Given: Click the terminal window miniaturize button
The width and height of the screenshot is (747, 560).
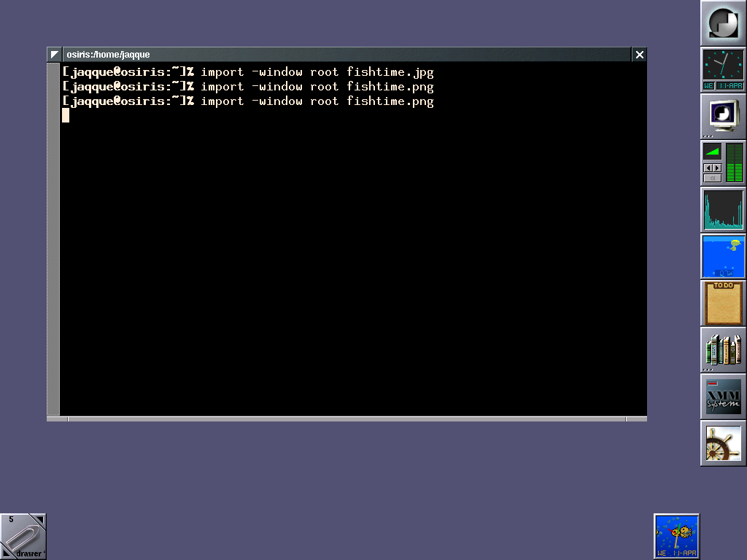Looking at the screenshot, I should [x=55, y=55].
